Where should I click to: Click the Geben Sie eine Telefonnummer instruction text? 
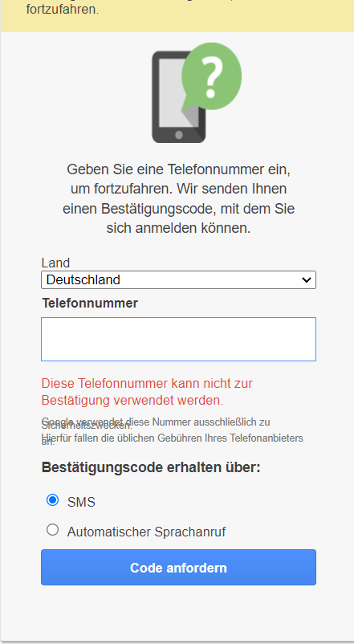tap(178, 199)
